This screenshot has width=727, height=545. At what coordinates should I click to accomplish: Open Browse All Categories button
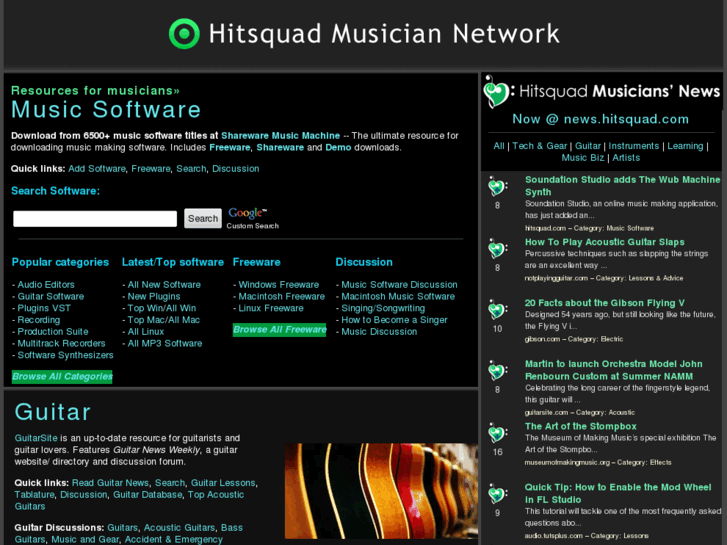(62, 377)
